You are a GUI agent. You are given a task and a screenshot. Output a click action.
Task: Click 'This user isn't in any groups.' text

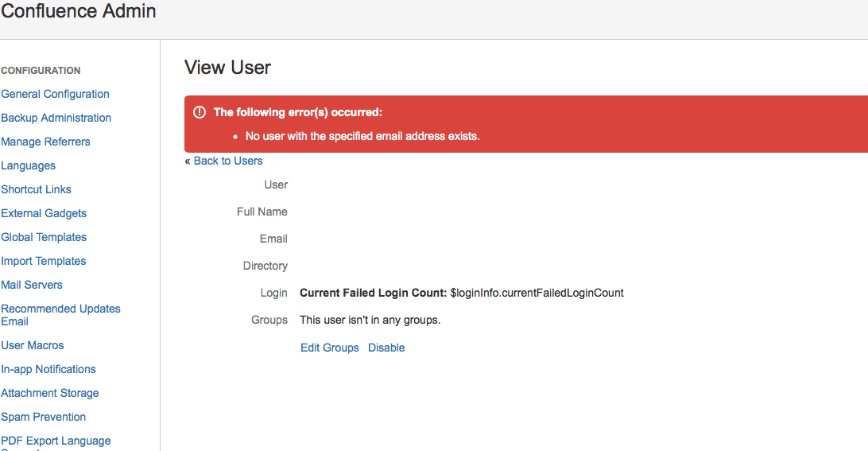pos(370,321)
